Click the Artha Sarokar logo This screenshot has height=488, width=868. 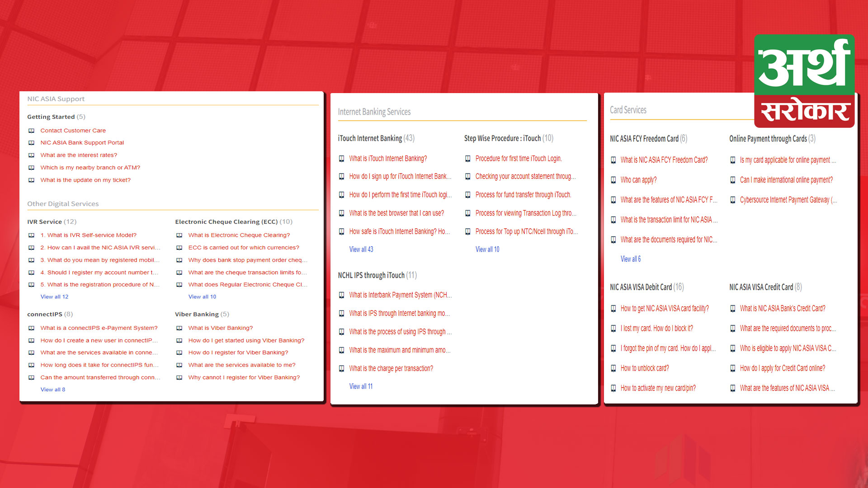pos(804,81)
